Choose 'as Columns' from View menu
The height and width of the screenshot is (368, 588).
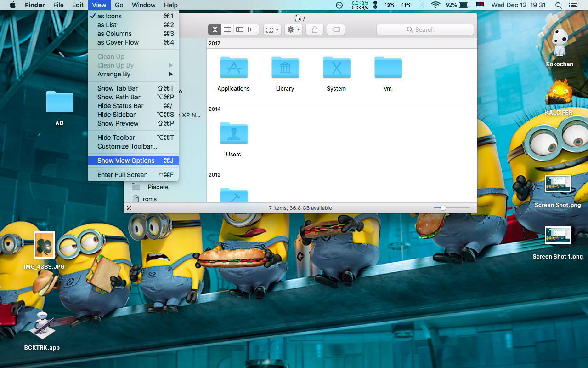pos(133,34)
